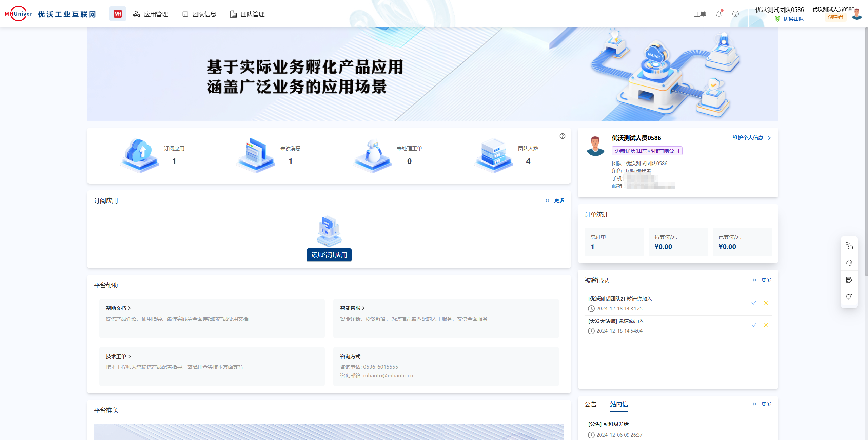The image size is (868, 440).
Task: Click the edit note icon in side toolbar
Action: (849, 280)
